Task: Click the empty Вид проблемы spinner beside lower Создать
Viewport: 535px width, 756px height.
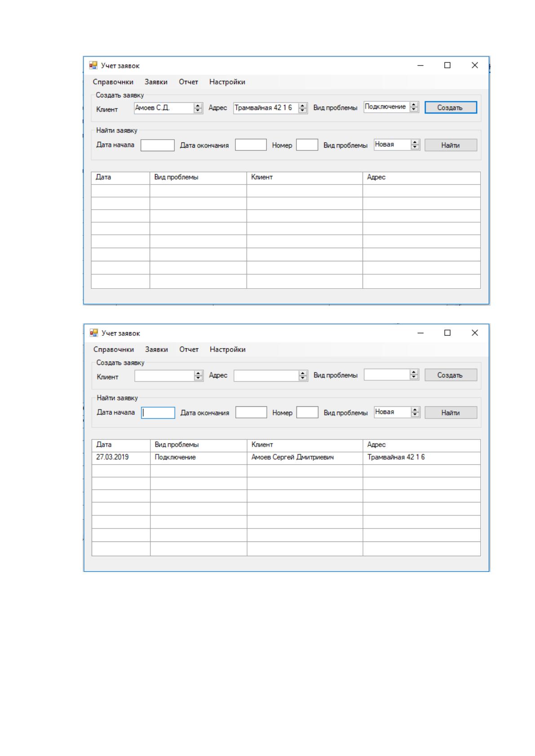Action: (414, 374)
